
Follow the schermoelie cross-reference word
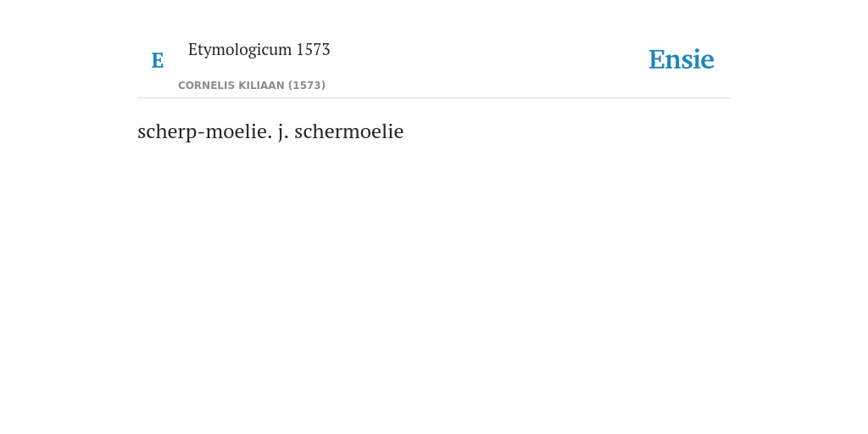tap(349, 131)
